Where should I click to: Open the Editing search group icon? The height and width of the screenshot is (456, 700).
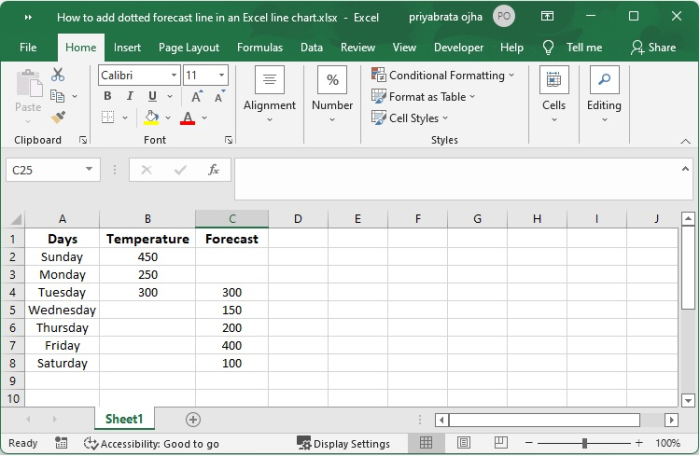pos(604,81)
